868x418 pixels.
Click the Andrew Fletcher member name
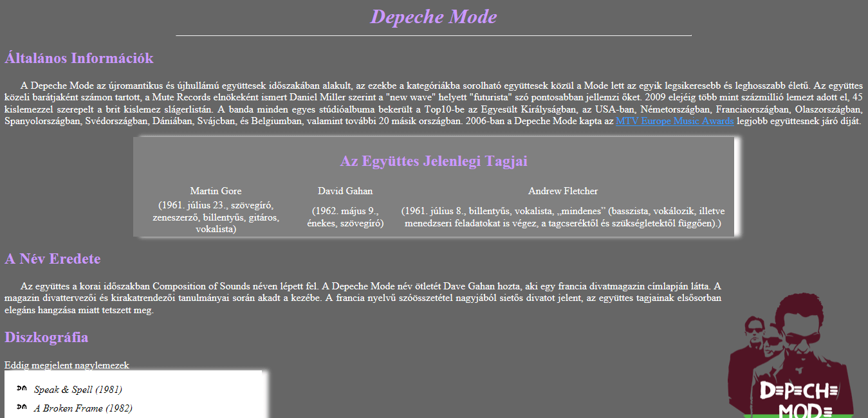[x=563, y=191]
